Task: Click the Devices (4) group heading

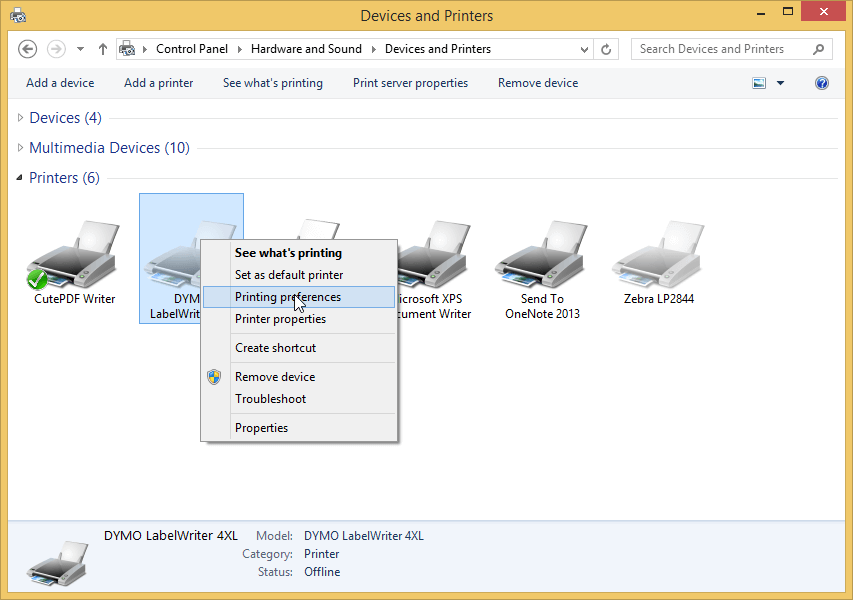Action: (65, 117)
